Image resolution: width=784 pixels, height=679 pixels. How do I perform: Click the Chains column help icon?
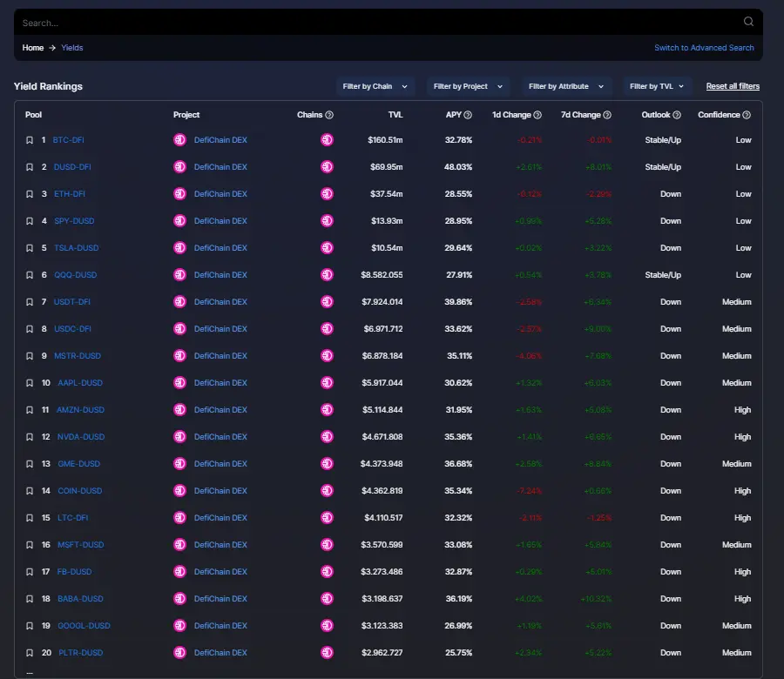pos(329,115)
